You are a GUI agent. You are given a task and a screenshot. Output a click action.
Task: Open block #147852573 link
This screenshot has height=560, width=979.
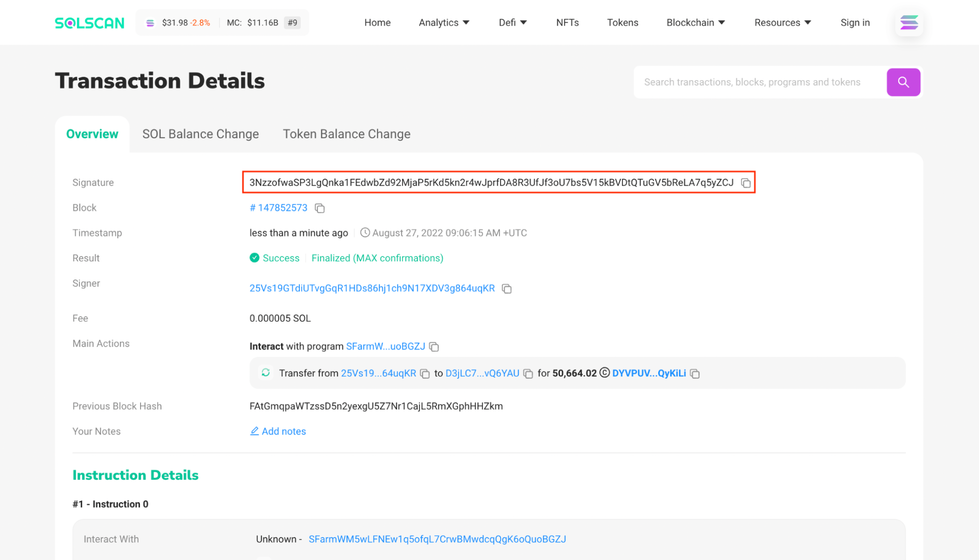[x=279, y=208]
